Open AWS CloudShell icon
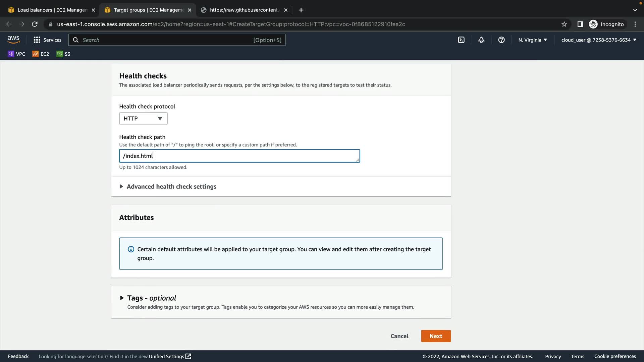 click(461, 40)
